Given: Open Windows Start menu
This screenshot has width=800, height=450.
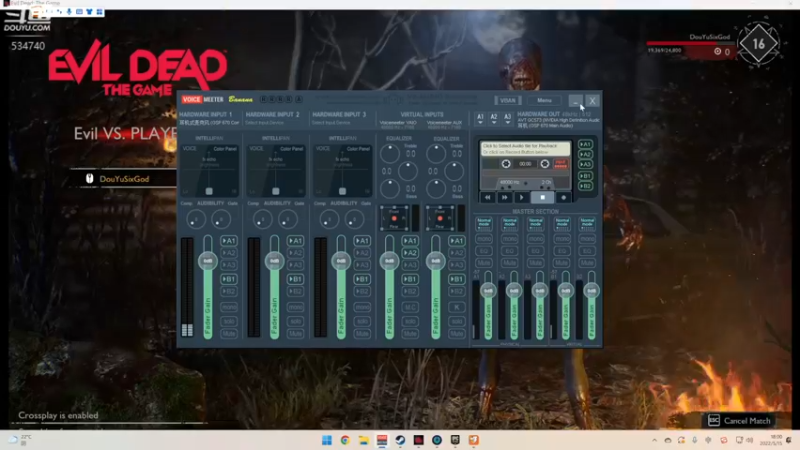Looking at the screenshot, I should tap(327, 440).
